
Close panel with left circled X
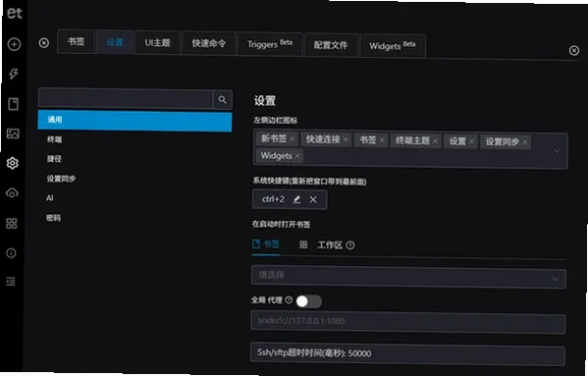coord(44,43)
